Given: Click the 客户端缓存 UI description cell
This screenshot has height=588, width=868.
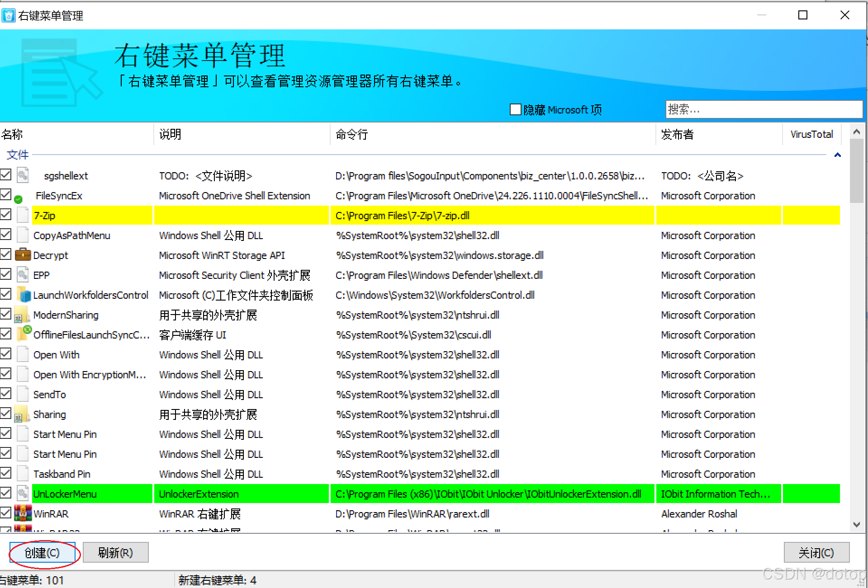Looking at the screenshot, I should [x=192, y=335].
